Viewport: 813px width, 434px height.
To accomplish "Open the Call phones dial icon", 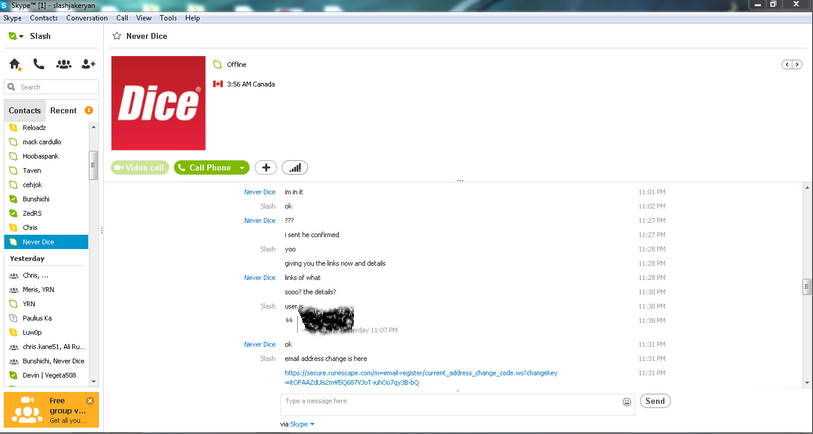I will tap(39, 64).
